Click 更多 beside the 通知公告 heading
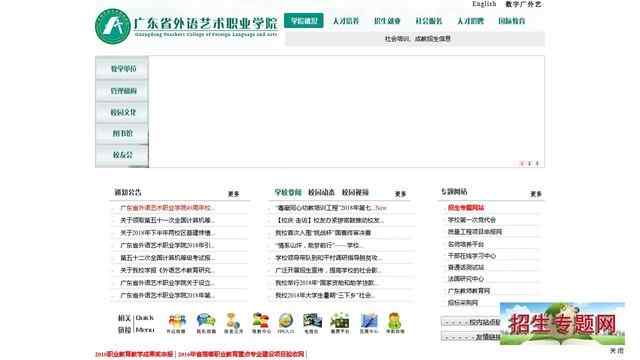 [x=233, y=194]
